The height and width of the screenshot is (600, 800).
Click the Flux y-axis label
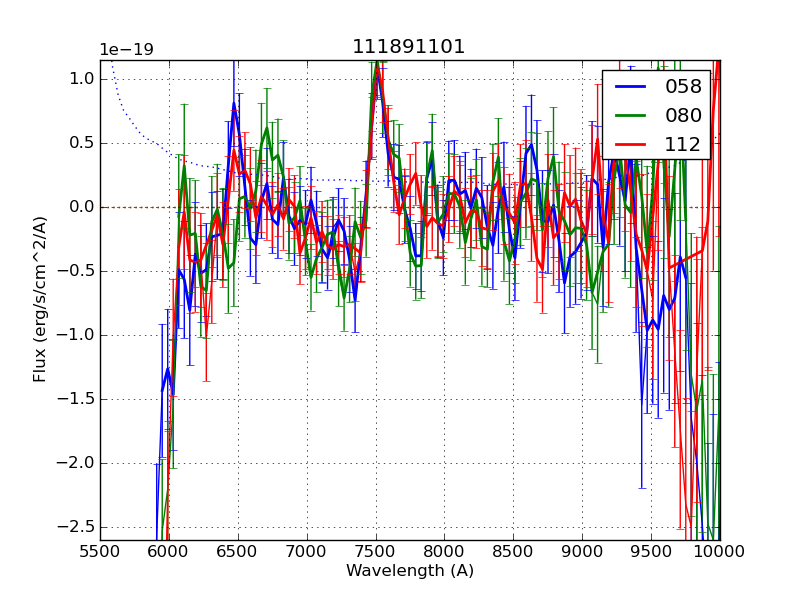click(x=40, y=299)
